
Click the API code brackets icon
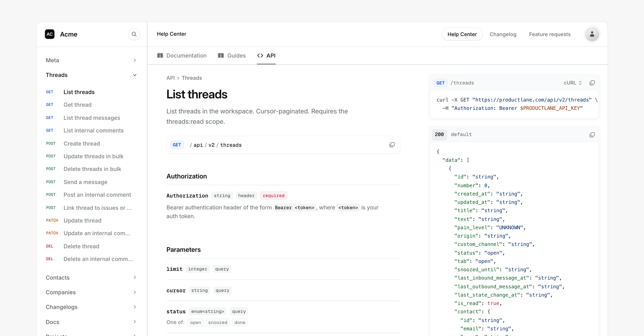pos(260,55)
